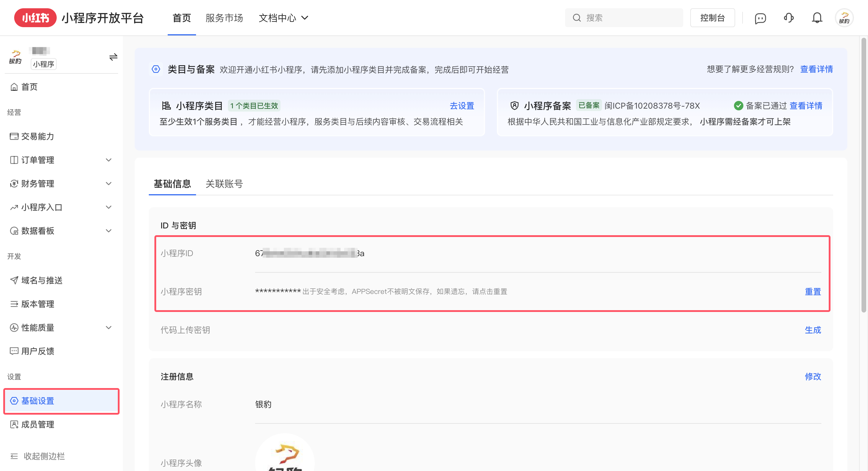Select 版本管理 in the sidebar
The image size is (868, 471).
pos(38,304)
